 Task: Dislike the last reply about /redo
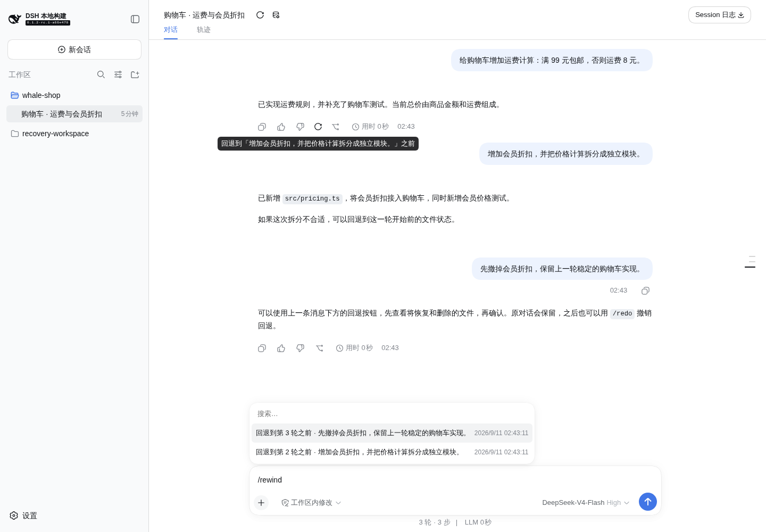coord(301,348)
